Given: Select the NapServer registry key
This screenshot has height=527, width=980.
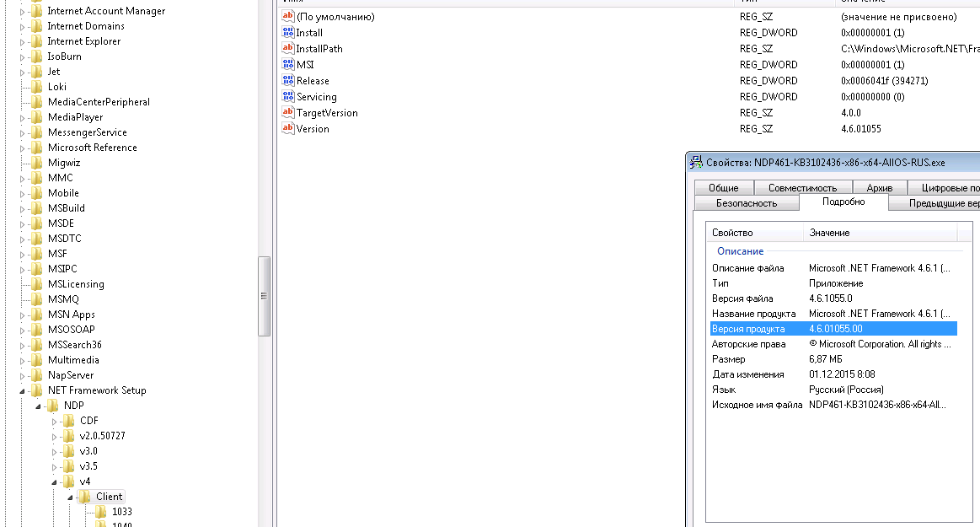Looking at the screenshot, I should coord(71,375).
